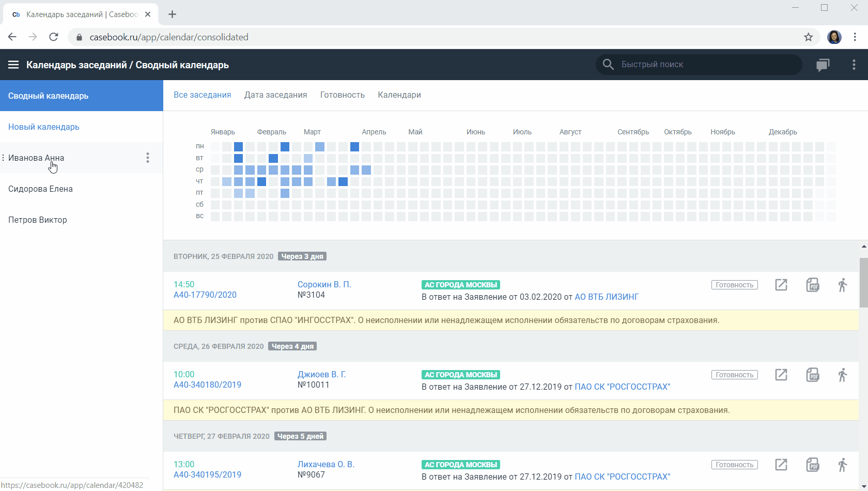This screenshot has height=491, width=868.
Task: Click the 'Через 3 дня' badge
Action: pos(302,256)
